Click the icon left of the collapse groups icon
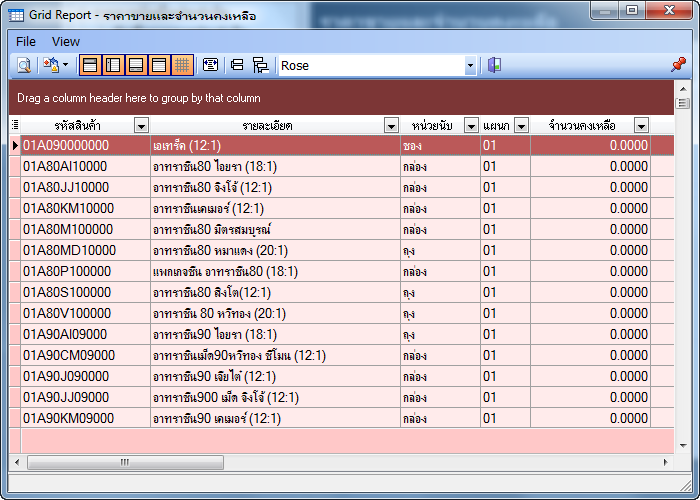 (211, 65)
